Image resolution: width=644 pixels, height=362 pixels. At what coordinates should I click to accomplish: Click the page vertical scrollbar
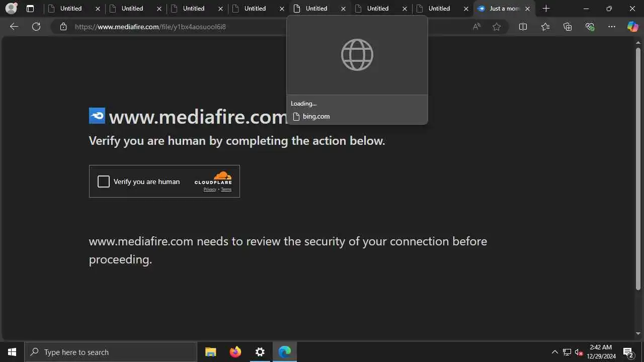click(x=638, y=169)
